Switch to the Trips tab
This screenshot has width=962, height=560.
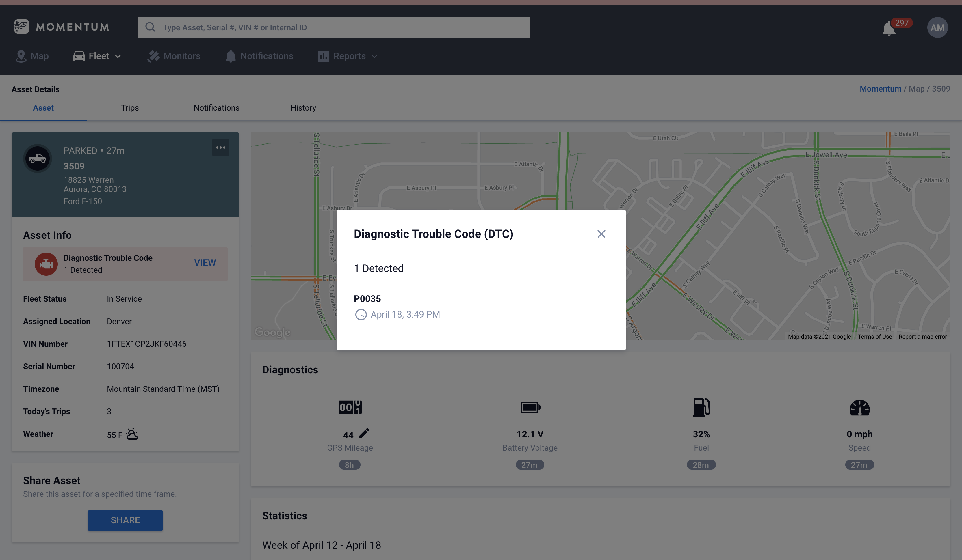(x=130, y=108)
